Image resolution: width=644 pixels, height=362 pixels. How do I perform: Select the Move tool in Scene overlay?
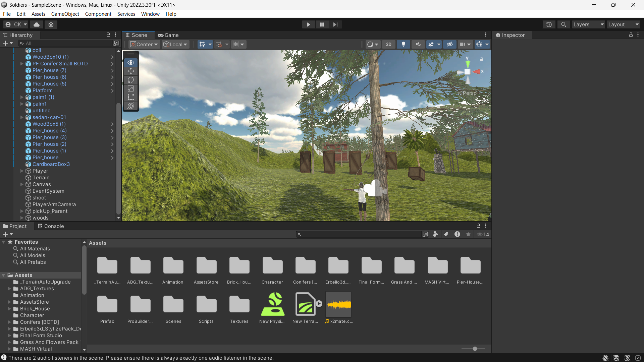click(x=131, y=71)
